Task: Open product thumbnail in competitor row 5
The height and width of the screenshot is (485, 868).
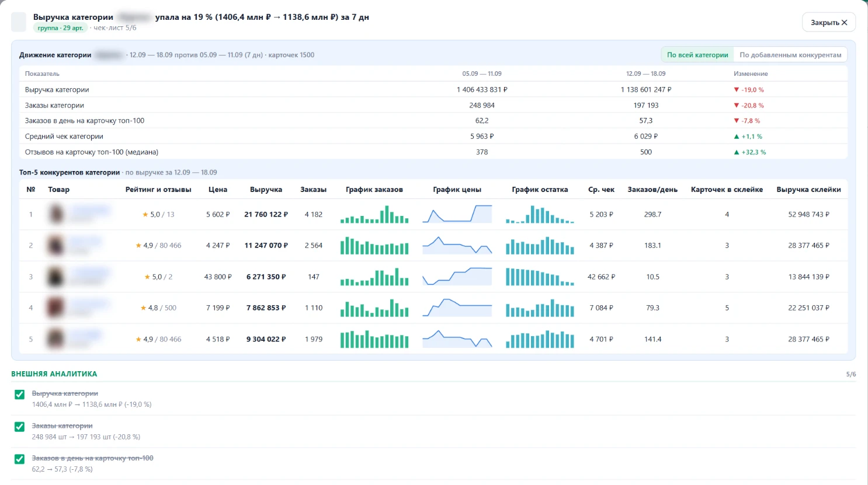Action: point(56,339)
